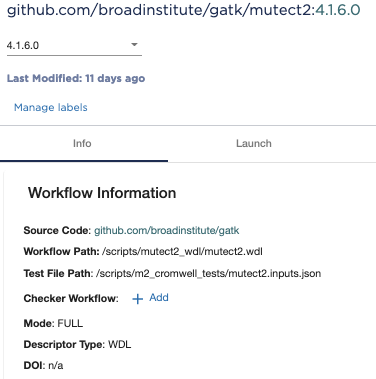
Task: Click the Mode value FULL
Action: click(70, 323)
